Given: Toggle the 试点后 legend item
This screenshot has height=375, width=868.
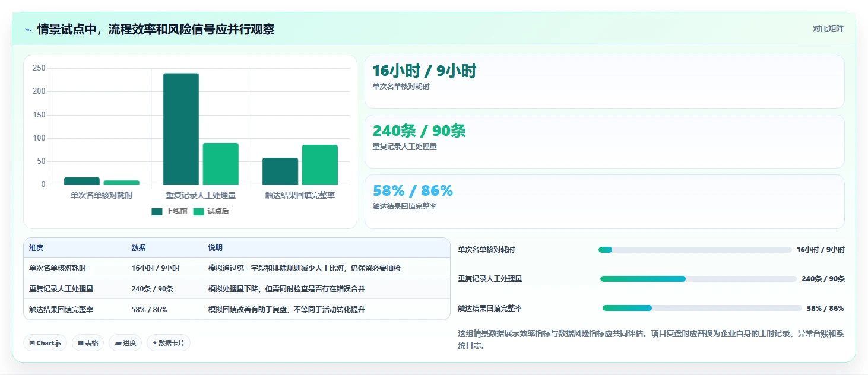Looking at the screenshot, I should click(x=211, y=211).
